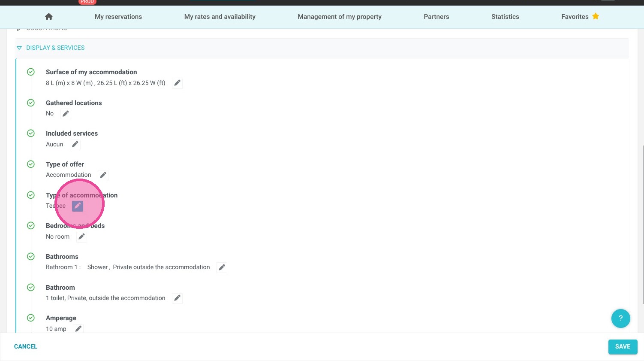Click the No room value
The height and width of the screenshot is (361, 644).
point(57,237)
